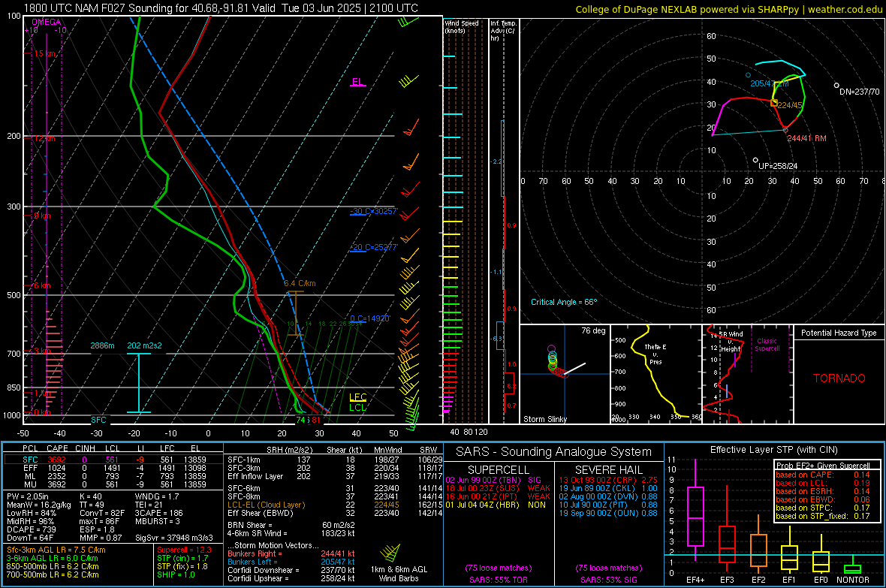Click the Bunkers Left = 205/47 kt entry
886x588 pixels.
pyautogui.click(x=291, y=562)
